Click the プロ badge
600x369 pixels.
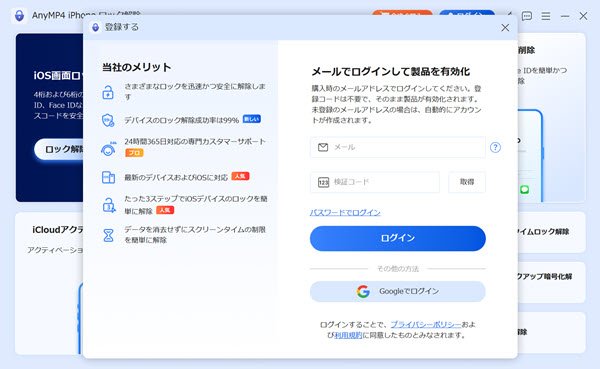coord(134,153)
